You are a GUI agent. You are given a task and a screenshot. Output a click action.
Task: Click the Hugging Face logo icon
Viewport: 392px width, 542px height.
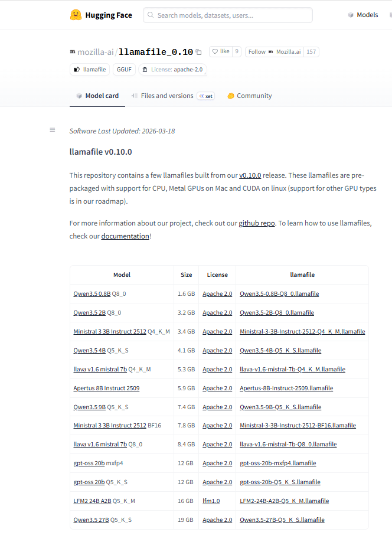(x=76, y=15)
